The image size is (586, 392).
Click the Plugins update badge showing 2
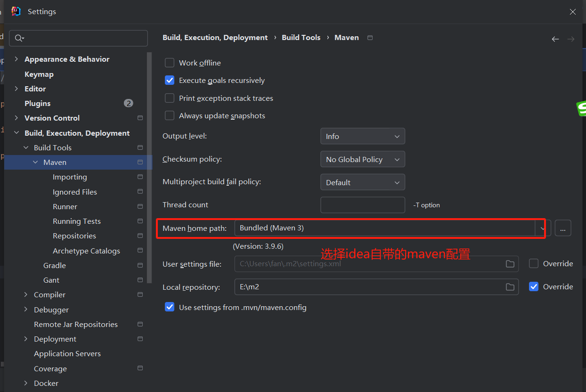pos(129,103)
